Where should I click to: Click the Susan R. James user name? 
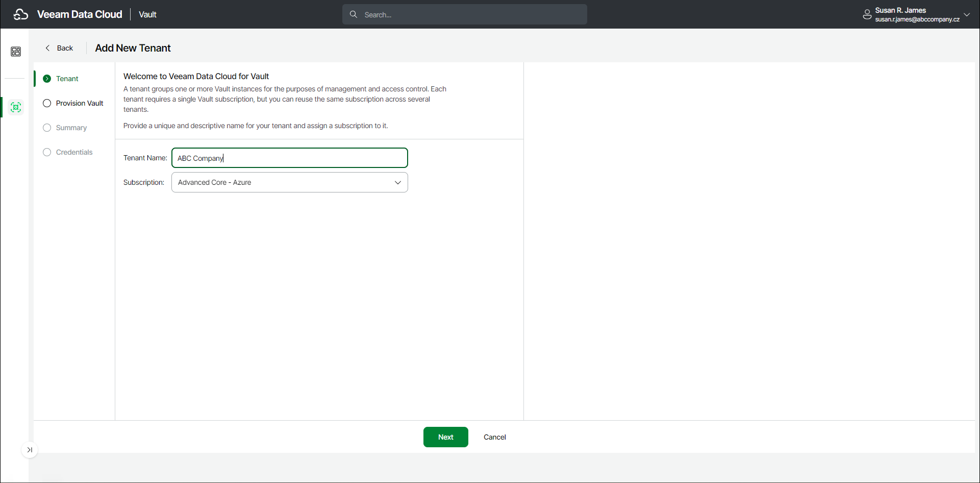(900, 10)
